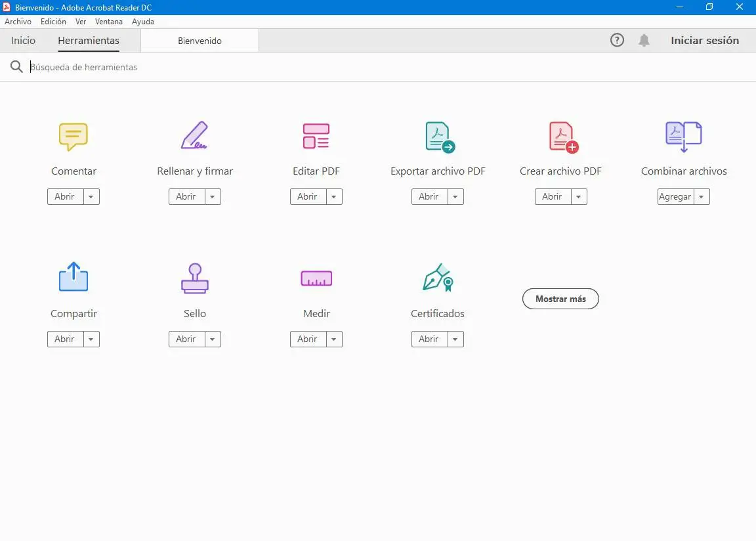
Task: Click the Crear archivo PDF label
Action: click(560, 171)
